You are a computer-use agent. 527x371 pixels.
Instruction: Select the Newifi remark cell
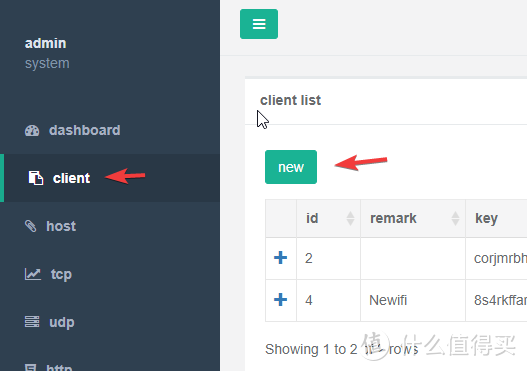(413, 300)
